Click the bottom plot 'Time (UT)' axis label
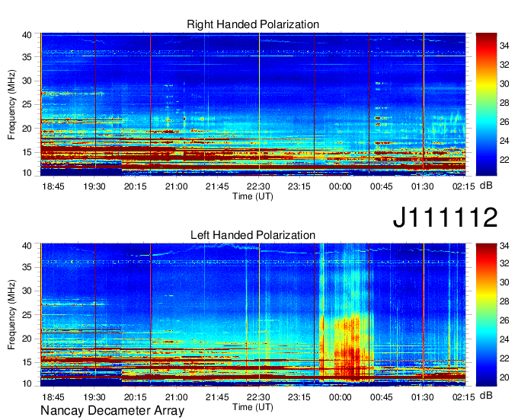Image resolution: width=518 pixels, height=420 pixels. [253, 407]
